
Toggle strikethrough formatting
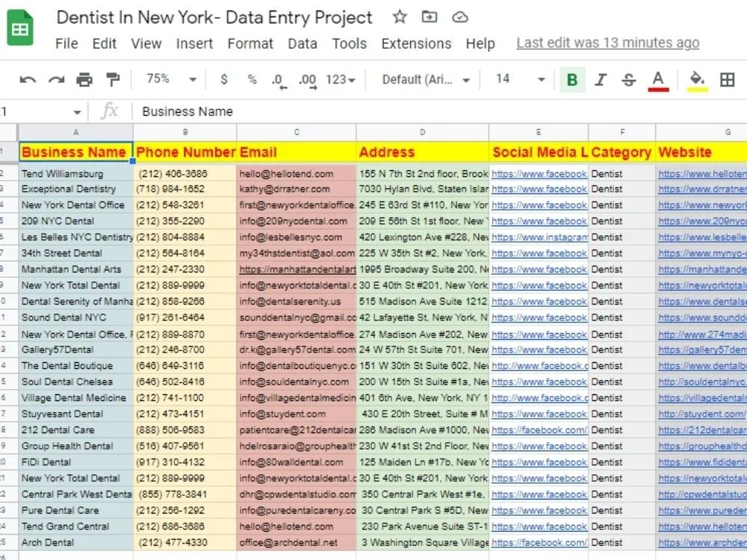pos(629,80)
